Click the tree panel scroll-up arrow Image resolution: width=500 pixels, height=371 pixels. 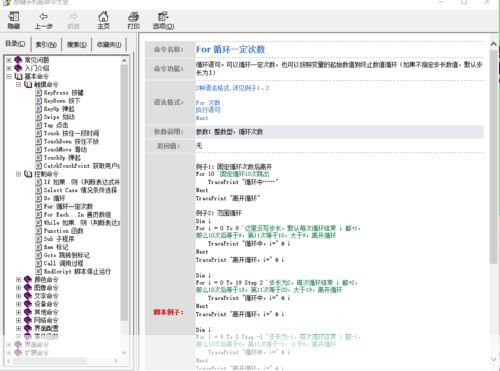[124, 61]
